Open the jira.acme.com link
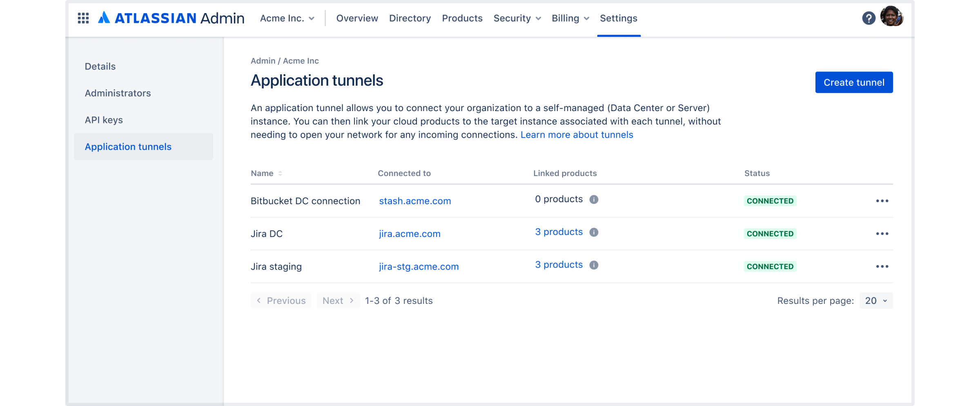 (410, 234)
